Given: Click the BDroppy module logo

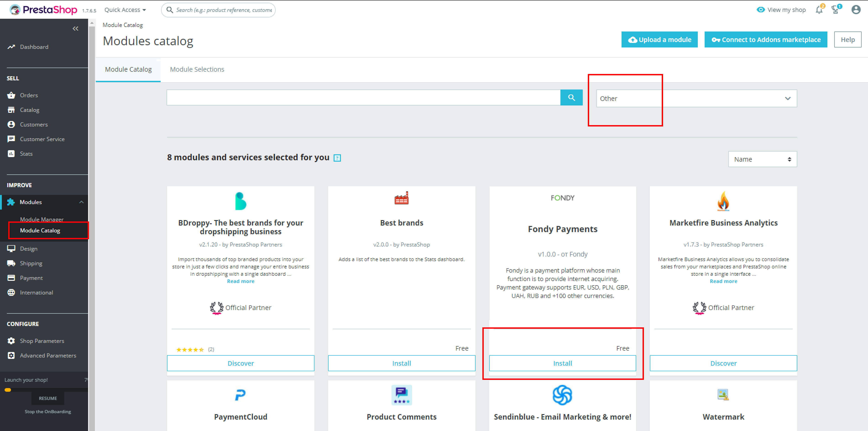Looking at the screenshot, I should (241, 201).
